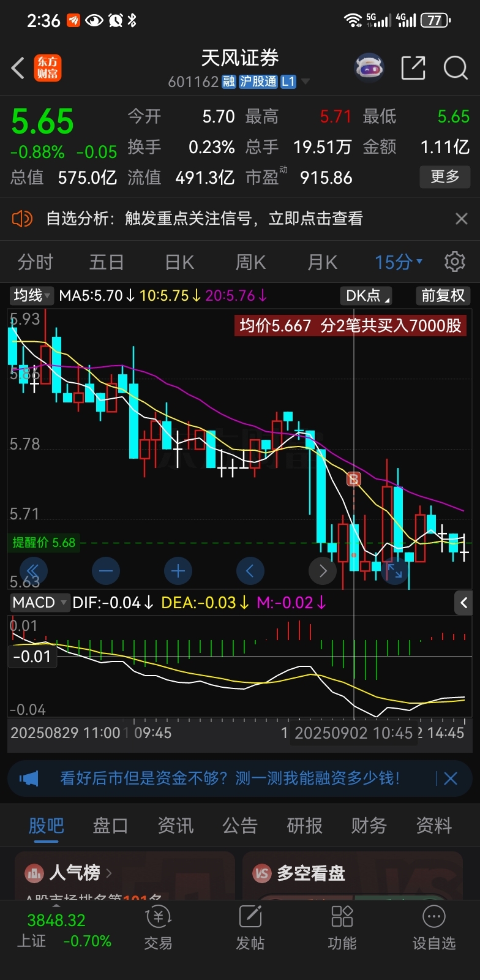The image size is (480, 980).
Task: Zoom in chart plus button
Action: pos(178,571)
